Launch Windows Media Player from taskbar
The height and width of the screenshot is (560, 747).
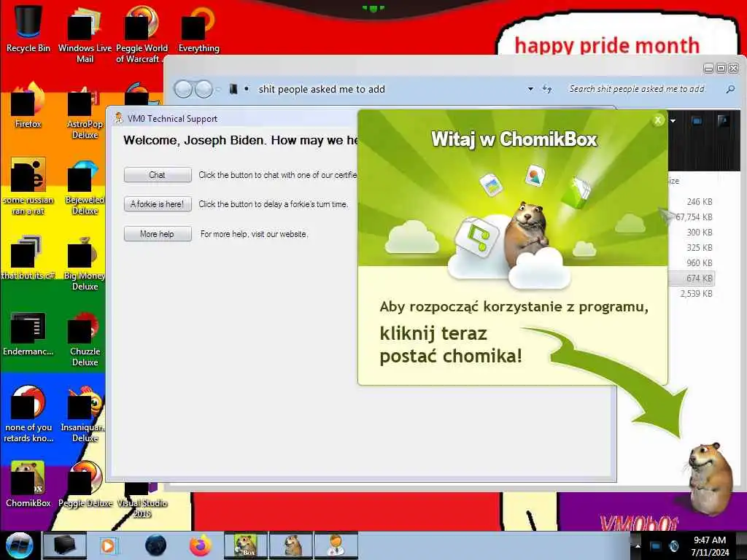[109, 545]
